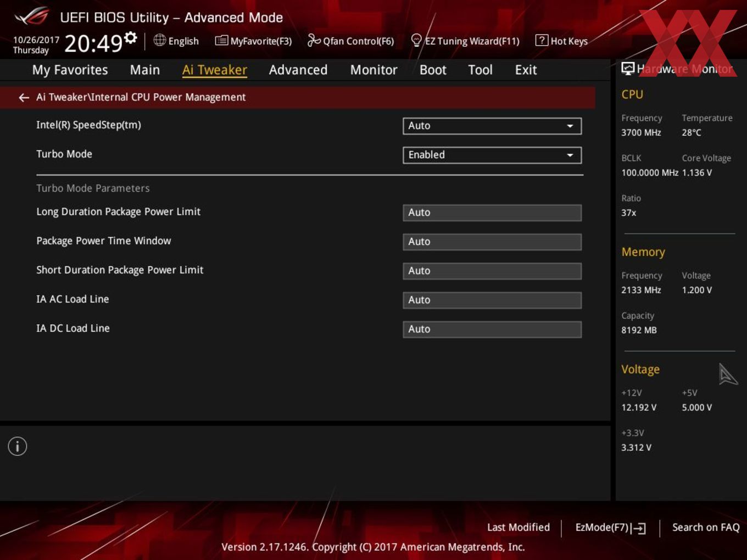Open the Advanced tab
747x560 pixels.
click(x=298, y=70)
